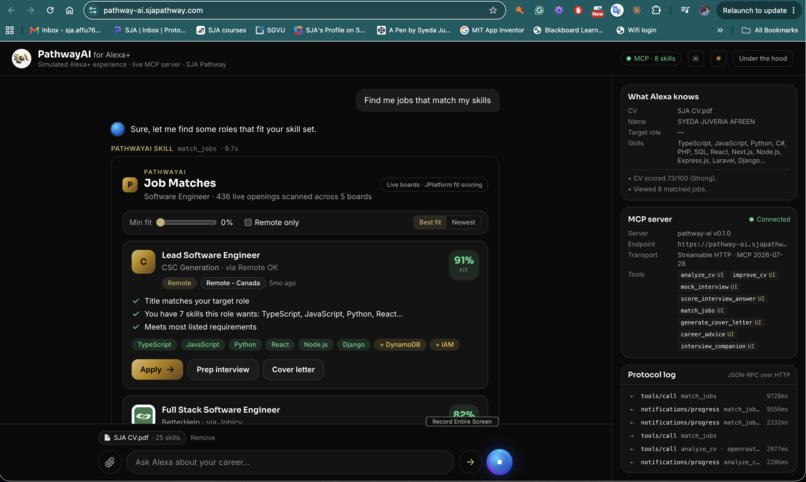The image size is (806, 482).
Task: Open the orange starburst extension icon
Action: (x=636, y=10)
